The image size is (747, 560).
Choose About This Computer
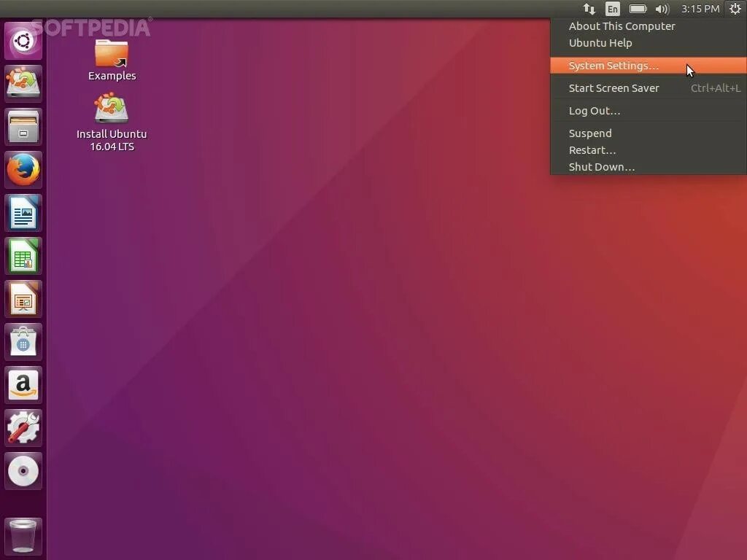[649, 26]
